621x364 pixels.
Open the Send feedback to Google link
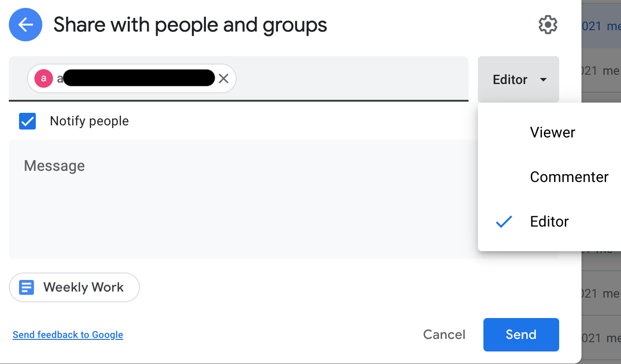[67, 334]
